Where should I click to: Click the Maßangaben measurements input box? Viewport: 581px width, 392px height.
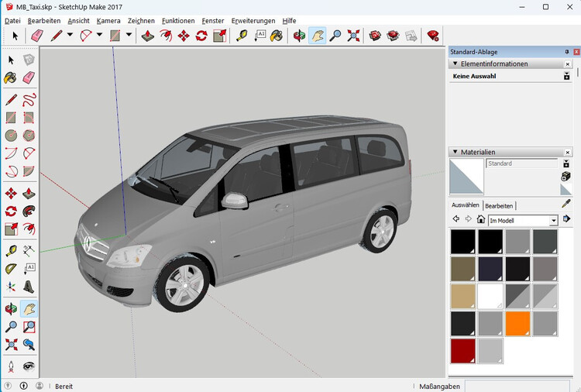[x=516, y=386]
